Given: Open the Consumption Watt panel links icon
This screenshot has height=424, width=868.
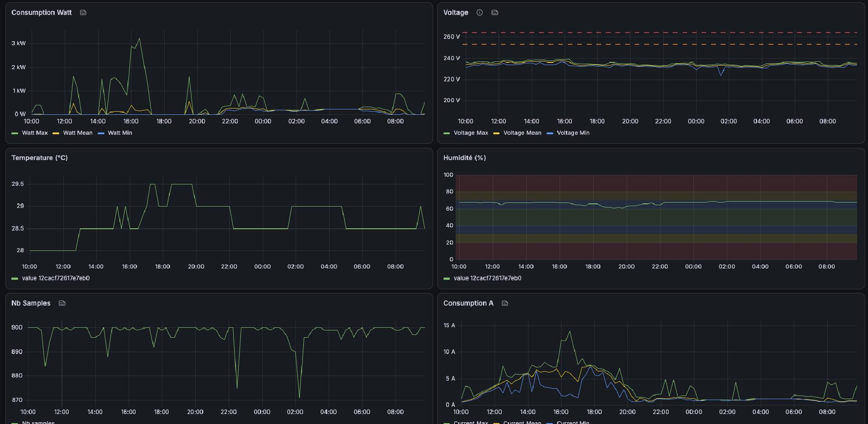Looking at the screenshot, I should click(x=83, y=13).
